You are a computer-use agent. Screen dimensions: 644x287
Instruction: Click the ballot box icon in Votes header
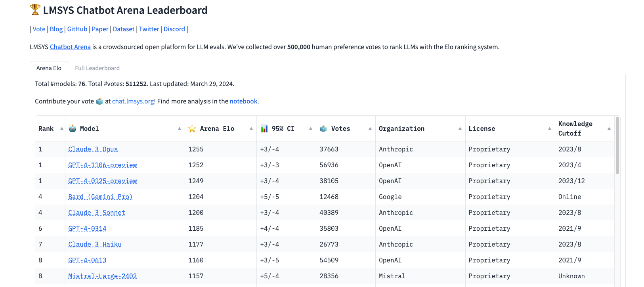[x=323, y=128]
